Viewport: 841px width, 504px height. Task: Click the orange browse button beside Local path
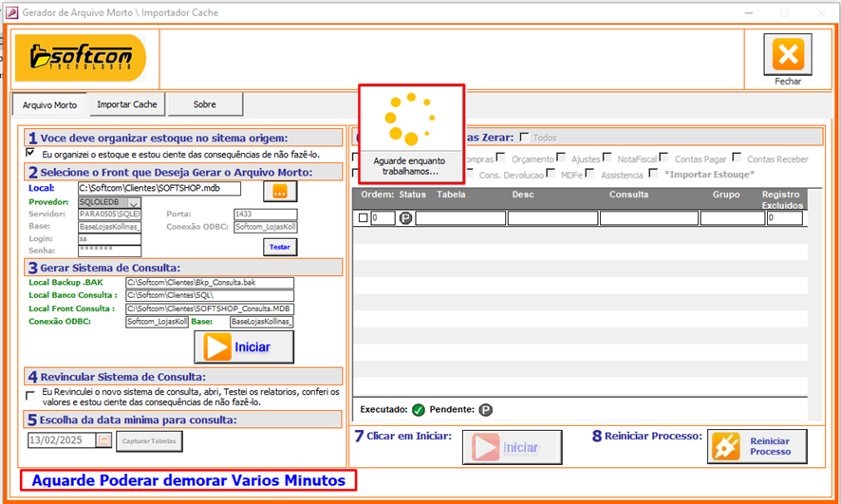click(x=279, y=191)
